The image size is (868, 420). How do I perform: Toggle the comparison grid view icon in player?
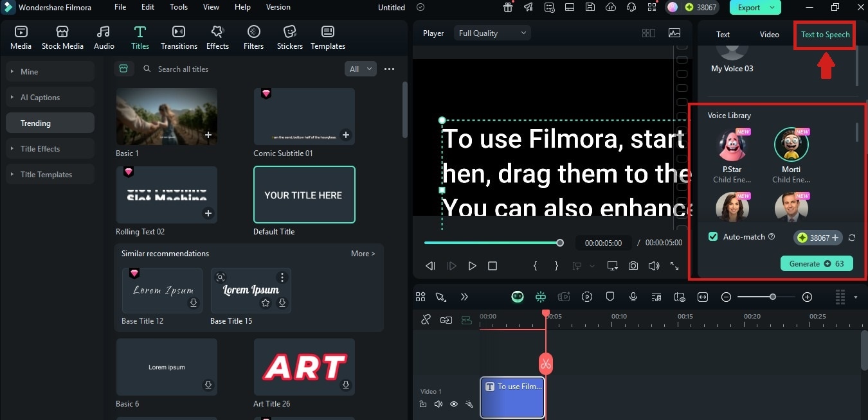click(x=649, y=33)
